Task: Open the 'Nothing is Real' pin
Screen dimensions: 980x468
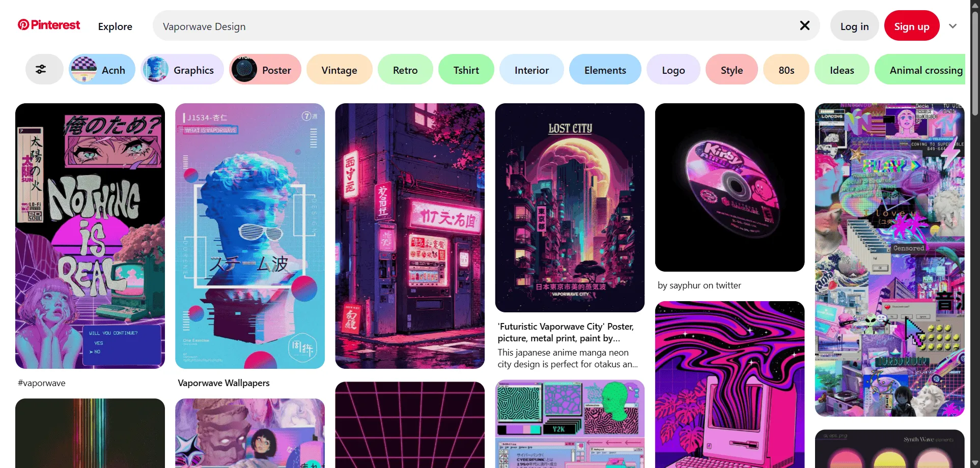Action: click(x=90, y=236)
